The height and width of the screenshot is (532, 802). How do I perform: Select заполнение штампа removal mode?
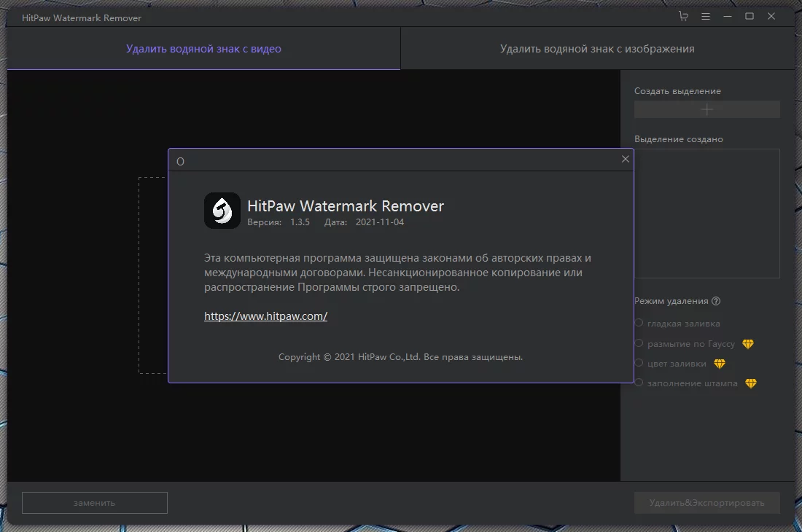point(639,383)
